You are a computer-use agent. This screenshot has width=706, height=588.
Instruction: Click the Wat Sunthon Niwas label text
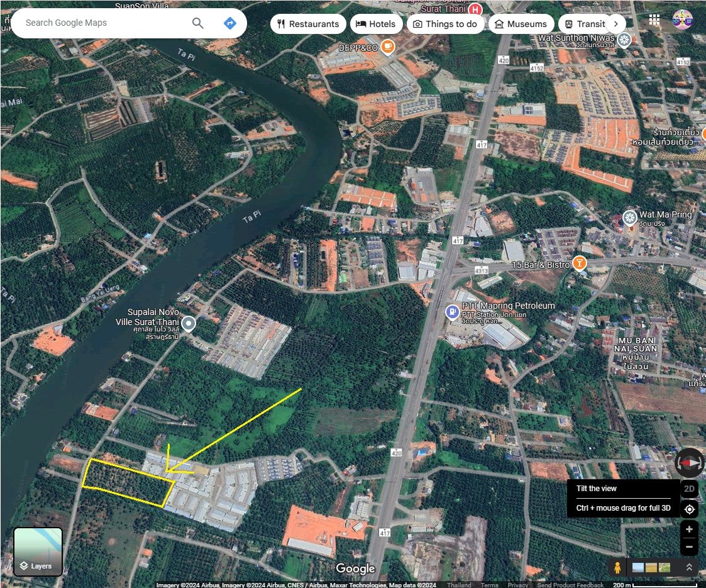pyautogui.click(x=576, y=38)
